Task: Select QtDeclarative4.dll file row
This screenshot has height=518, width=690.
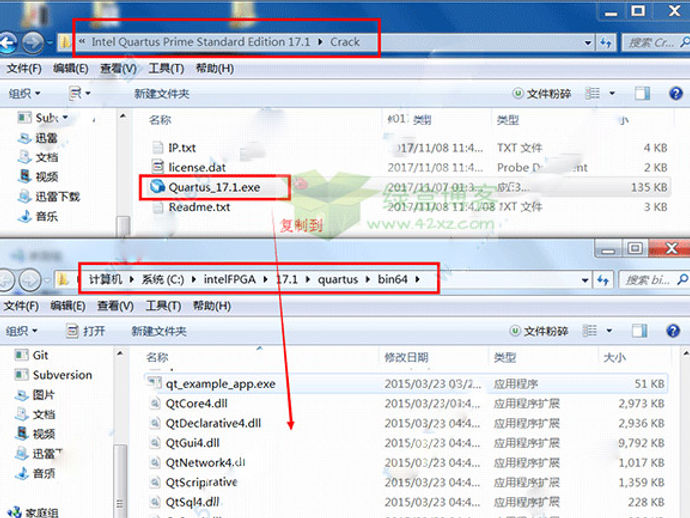Action: pyautogui.click(x=407, y=423)
